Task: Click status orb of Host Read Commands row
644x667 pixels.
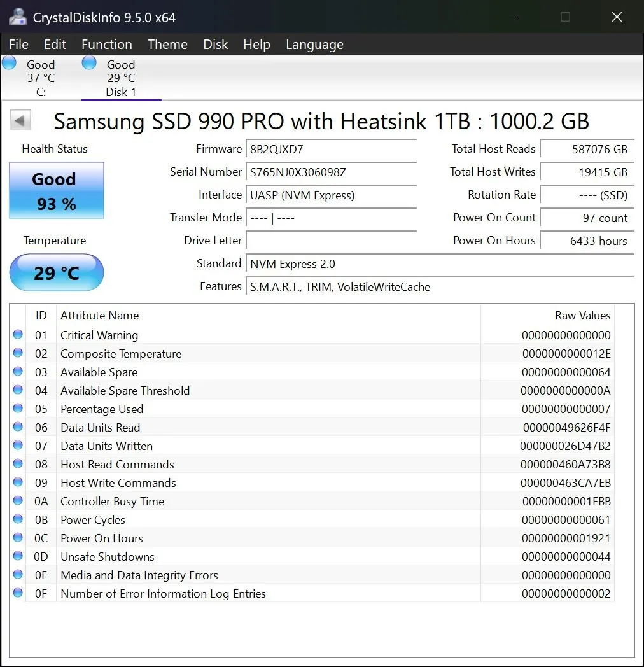Action: [18, 464]
